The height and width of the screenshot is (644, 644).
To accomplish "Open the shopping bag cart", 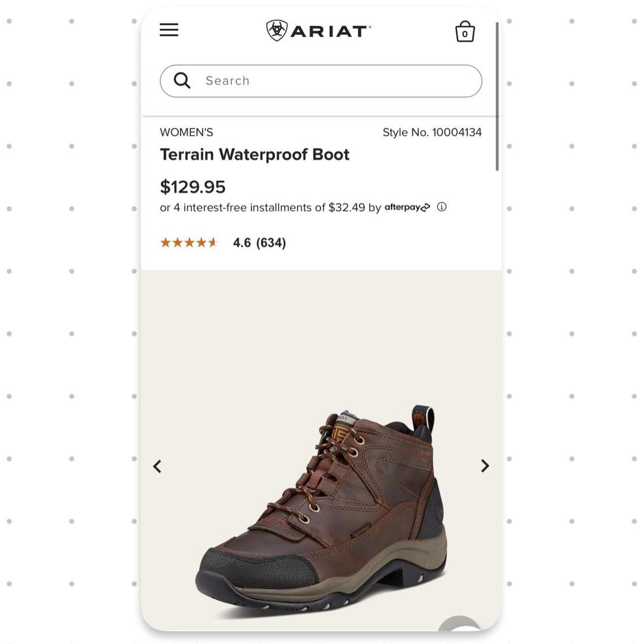I will tap(465, 31).
